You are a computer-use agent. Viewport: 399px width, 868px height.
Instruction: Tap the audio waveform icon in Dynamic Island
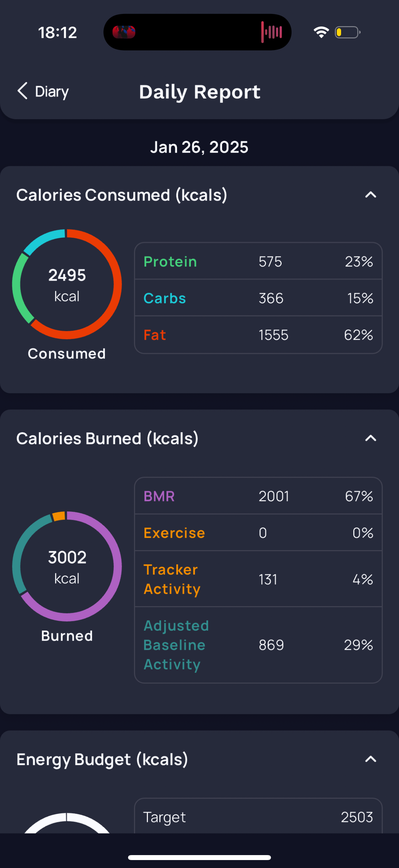click(x=271, y=32)
